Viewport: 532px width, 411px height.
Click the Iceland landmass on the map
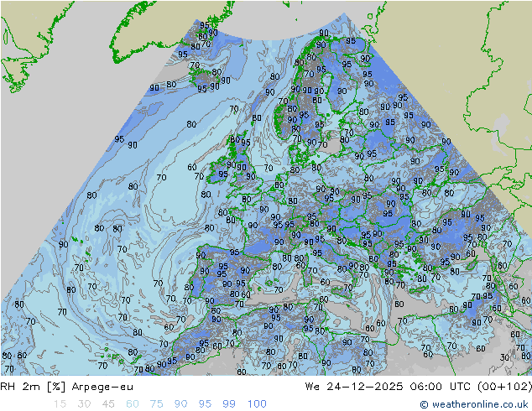click(x=204, y=80)
